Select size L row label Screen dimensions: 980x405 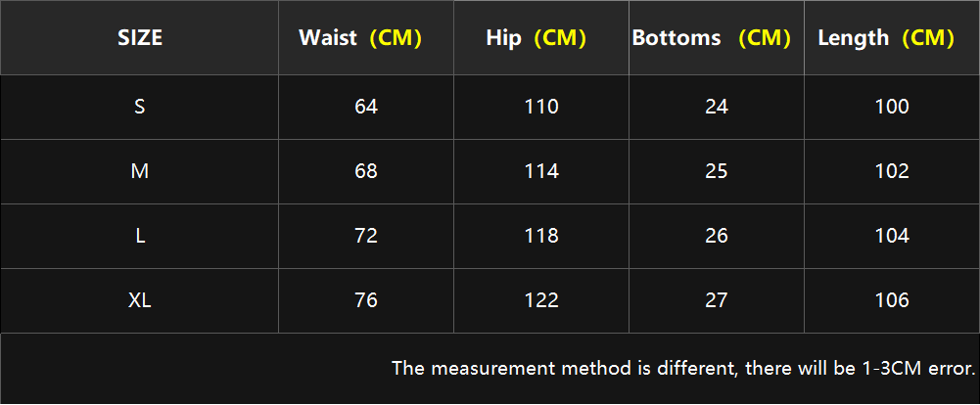click(139, 236)
